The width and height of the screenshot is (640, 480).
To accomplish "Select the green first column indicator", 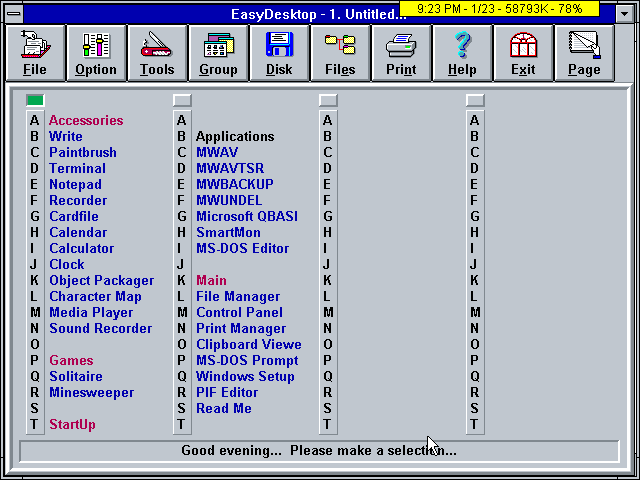I will click(x=35, y=100).
